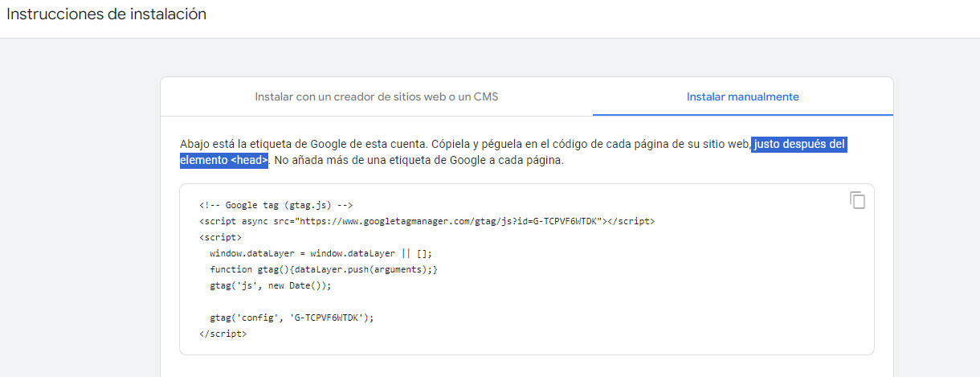
Task: Select the Instalar manualmente tab
Action: [742, 96]
